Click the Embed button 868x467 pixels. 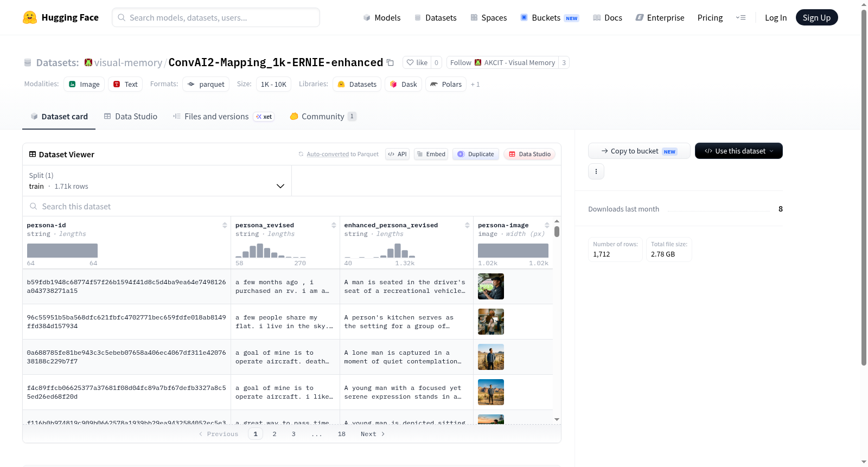tap(431, 154)
